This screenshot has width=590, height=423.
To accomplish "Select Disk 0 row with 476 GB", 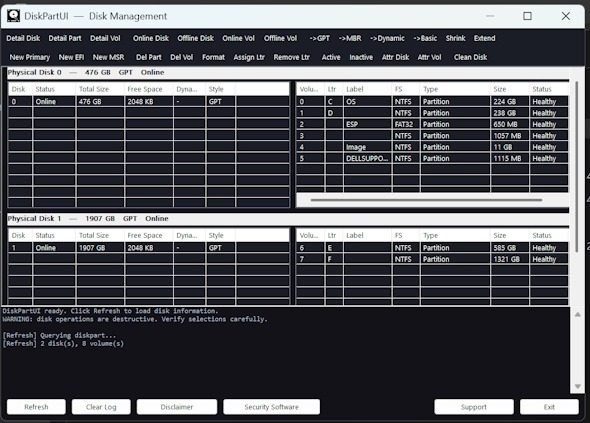I will tap(149, 102).
